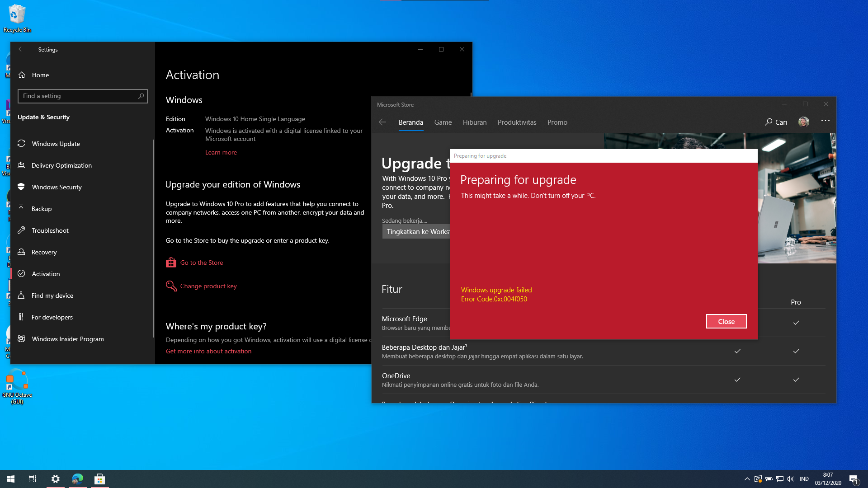Switch to Beranda tab in Store

click(x=411, y=122)
